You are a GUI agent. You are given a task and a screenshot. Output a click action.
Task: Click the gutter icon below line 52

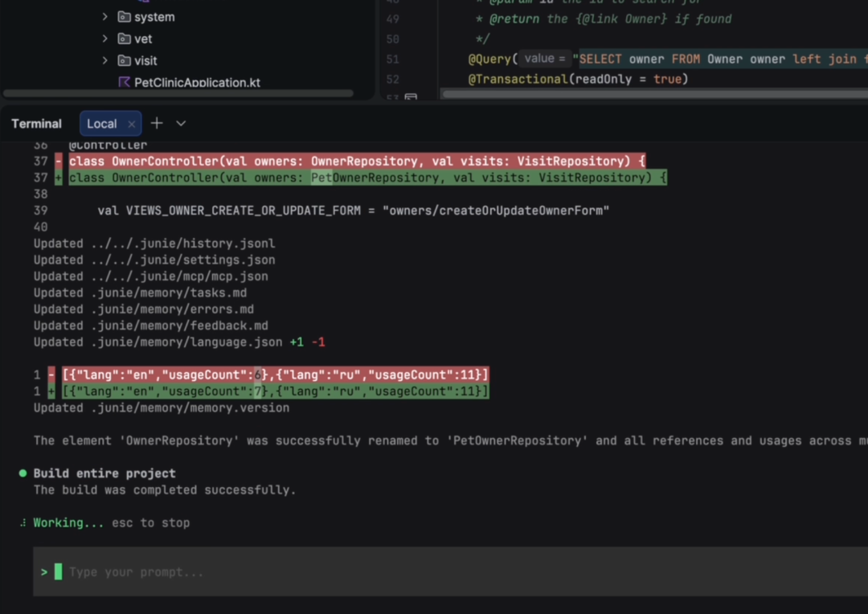pyautogui.click(x=411, y=97)
